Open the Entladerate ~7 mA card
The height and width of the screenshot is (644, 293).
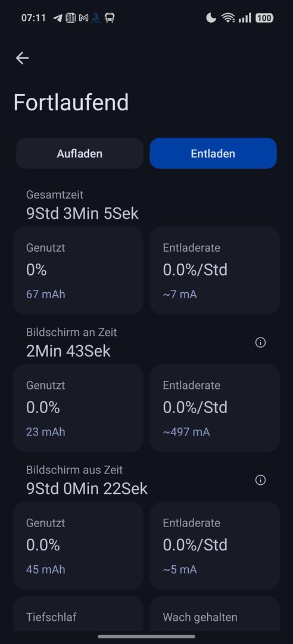[214, 270]
